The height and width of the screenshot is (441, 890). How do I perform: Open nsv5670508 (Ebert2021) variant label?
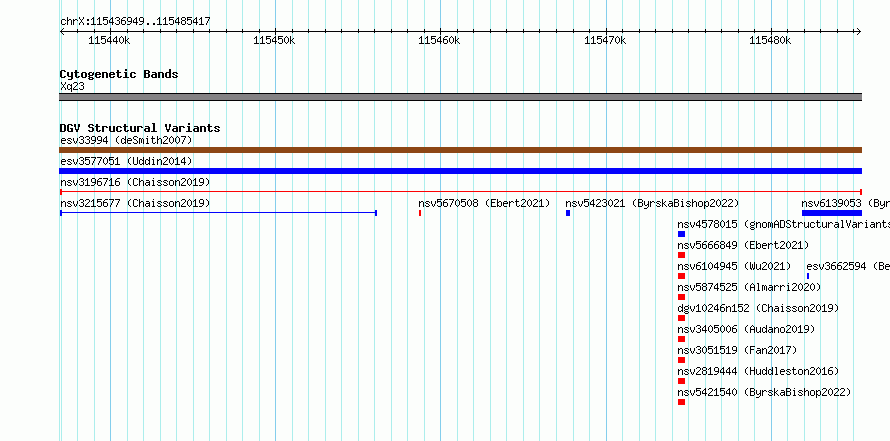point(484,203)
